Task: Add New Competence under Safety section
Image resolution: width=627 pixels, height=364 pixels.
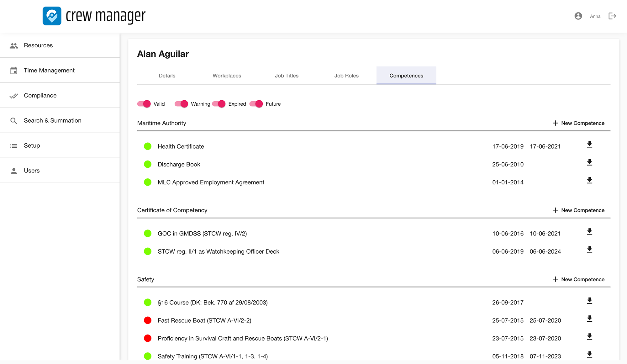Action: pos(578,279)
